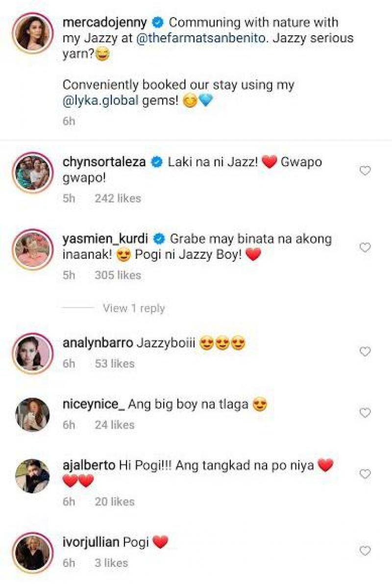
Task: Open the mercadojenny username link
Action: (x=105, y=23)
